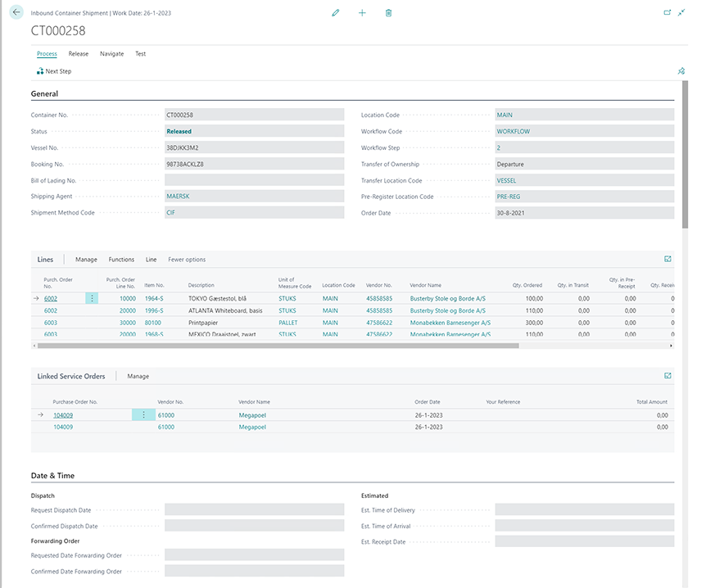Image resolution: width=706 pixels, height=588 pixels.
Task: Create a new record using the plus icon
Action: point(362,12)
